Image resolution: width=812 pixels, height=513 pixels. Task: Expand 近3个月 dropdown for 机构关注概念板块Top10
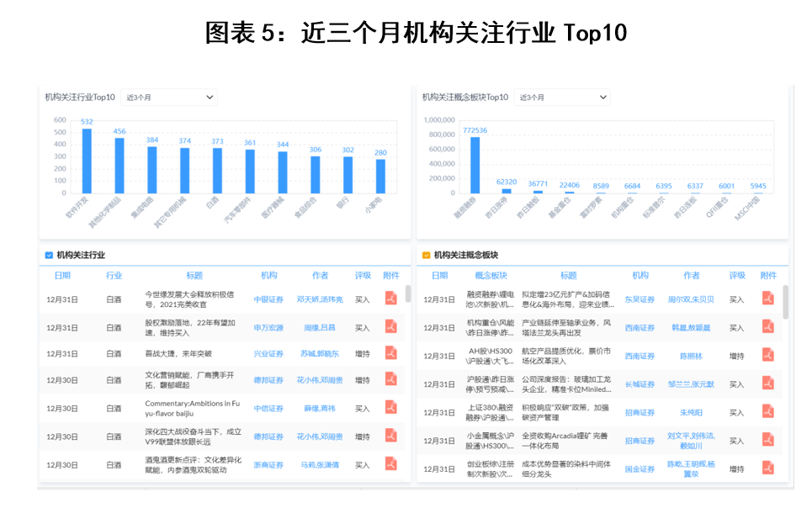(x=561, y=98)
